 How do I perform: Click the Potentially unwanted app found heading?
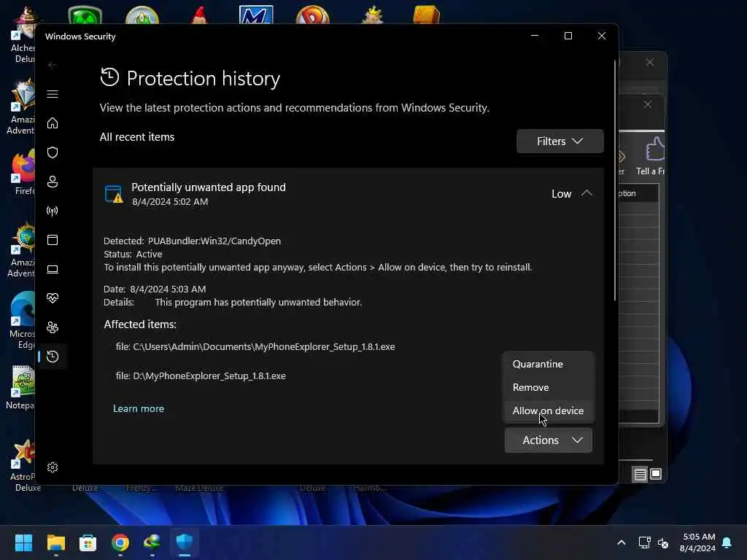pos(209,187)
